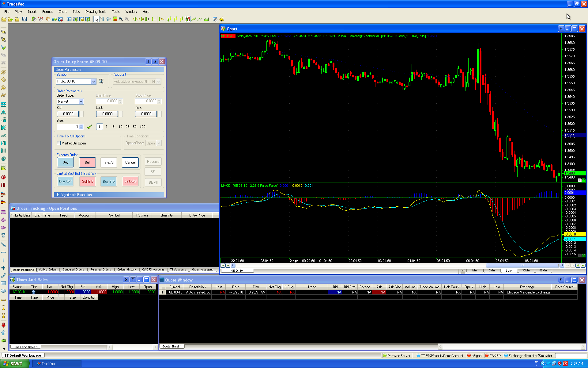The image size is (588, 368).
Task: Click the Sell button
Action: pos(88,163)
